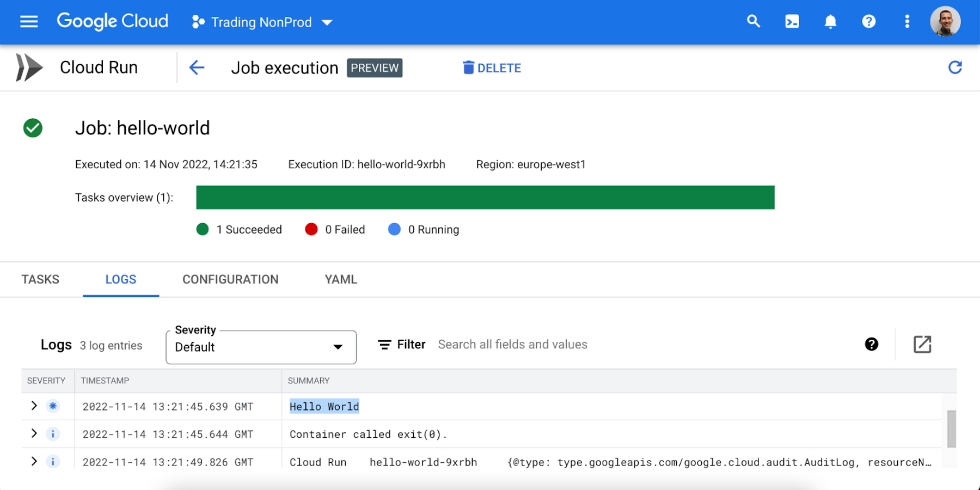980x490 pixels.
Task: Switch to the TASKS tab
Action: click(x=40, y=279)
